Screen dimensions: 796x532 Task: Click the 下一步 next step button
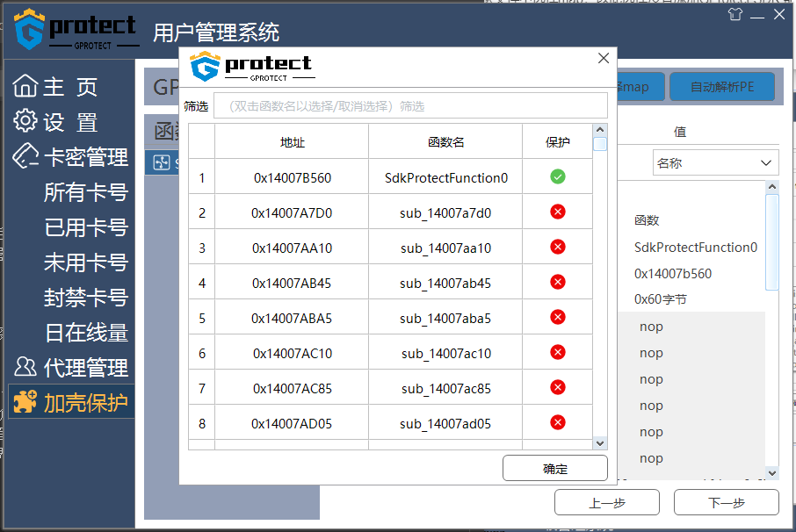click(726, 502)
